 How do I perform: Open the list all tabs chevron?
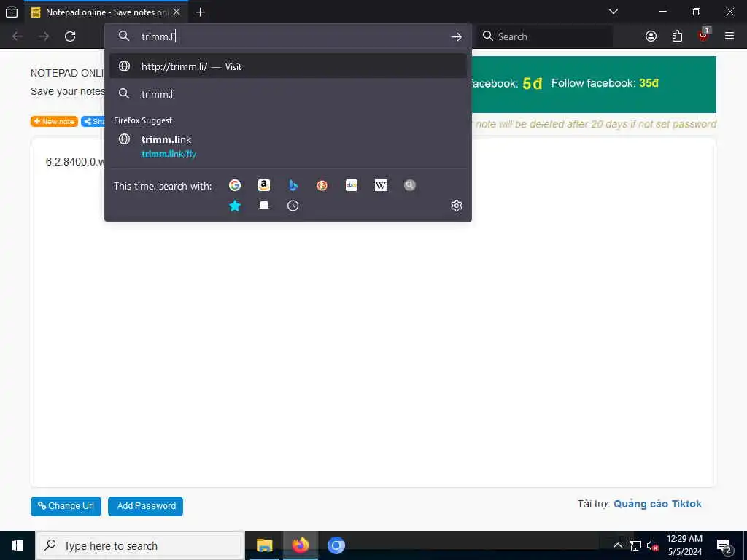[x=613, y=12]
